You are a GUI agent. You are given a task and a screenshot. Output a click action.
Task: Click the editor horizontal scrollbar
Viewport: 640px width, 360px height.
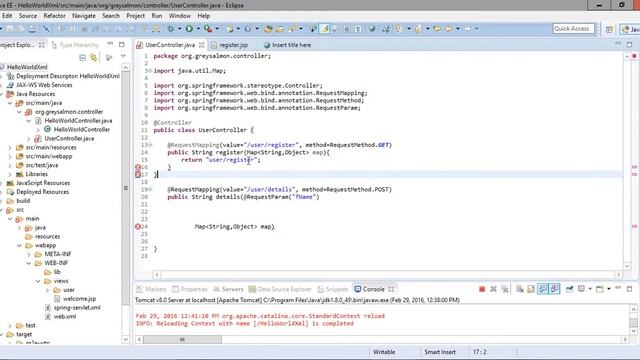coord(388,275)
